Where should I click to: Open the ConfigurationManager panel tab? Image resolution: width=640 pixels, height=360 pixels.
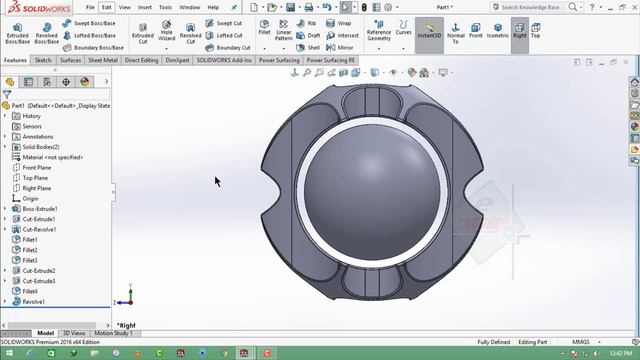[x=47, y=82]
